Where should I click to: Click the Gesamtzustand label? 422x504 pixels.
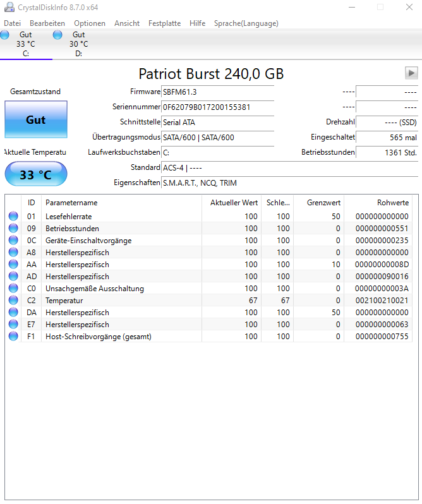[35, 92]
